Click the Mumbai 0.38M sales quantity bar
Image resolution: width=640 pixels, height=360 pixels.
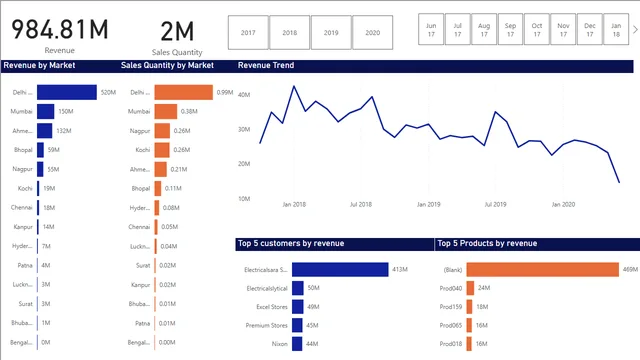(x=166, y=111)
